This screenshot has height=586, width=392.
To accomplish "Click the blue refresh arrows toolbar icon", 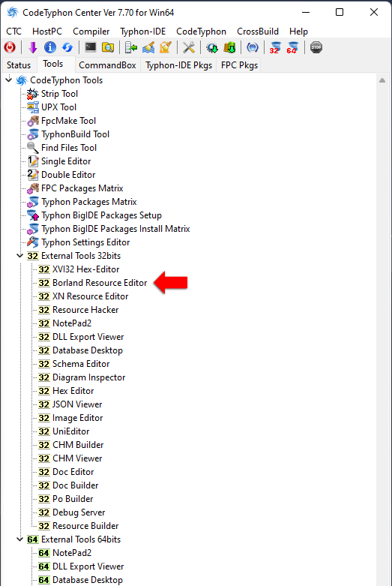I will point(67,47).
